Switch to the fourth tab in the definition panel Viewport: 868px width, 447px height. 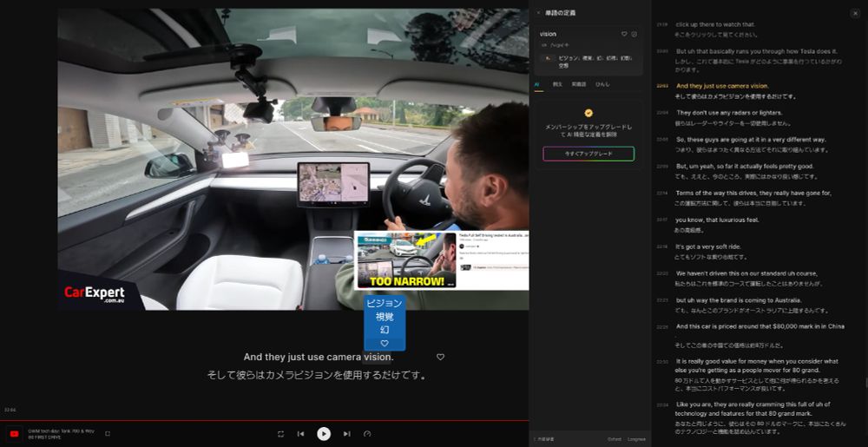pos(602,84)
